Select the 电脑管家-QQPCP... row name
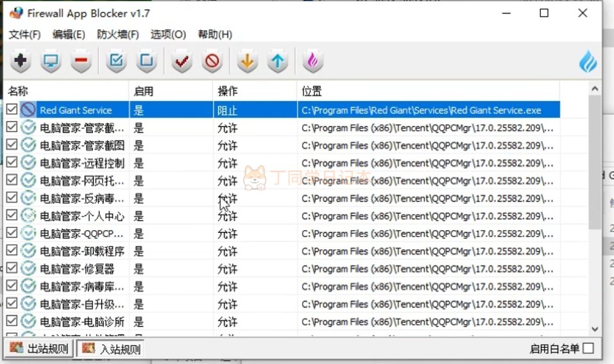The image size is (614, 364). pyautogui.click(x=82, y=233)
